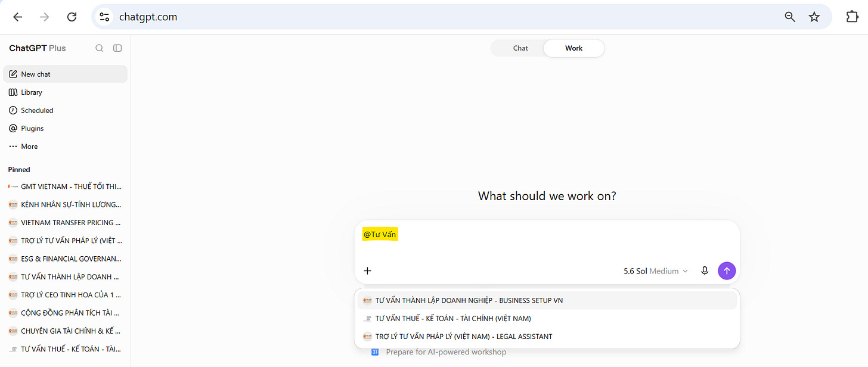The image size is (868, 367).
Task: Click the ChatGPT Plus title in sidebar
Action: [38, 48]
